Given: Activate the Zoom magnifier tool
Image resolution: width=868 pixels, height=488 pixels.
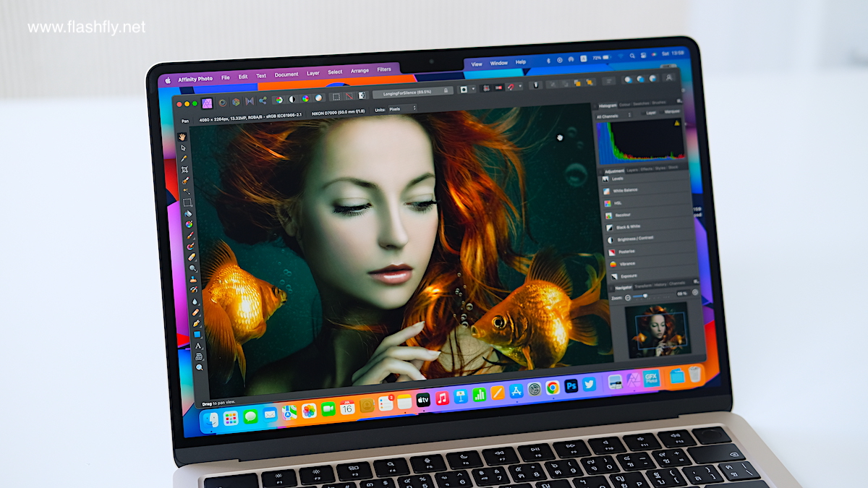Looking at the screenshot, I should tap(200, 367).
